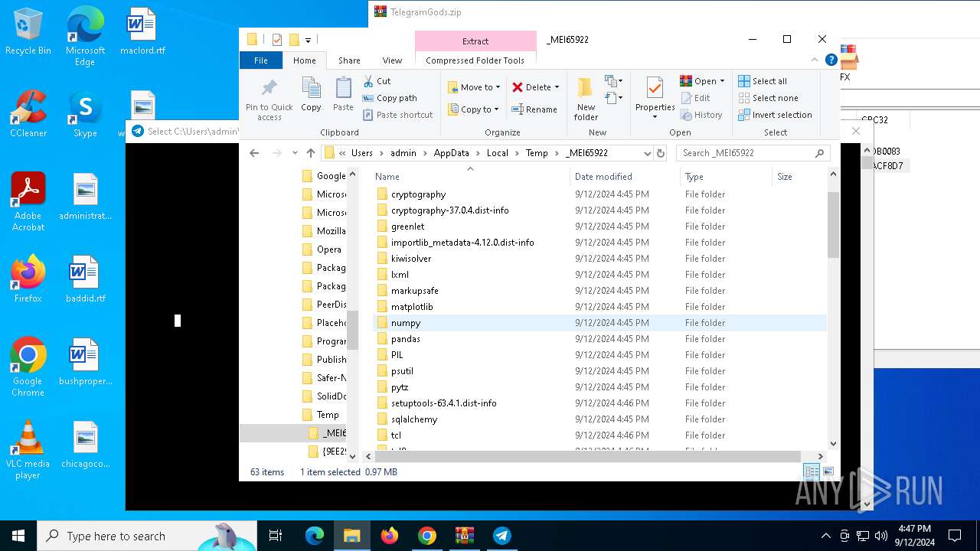Click the taskbar search box
The image size is (980, 551).
point(147,536)
